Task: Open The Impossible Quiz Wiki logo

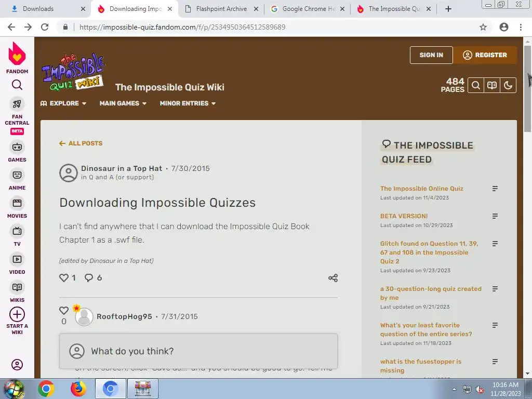Action: click(73, 72)
